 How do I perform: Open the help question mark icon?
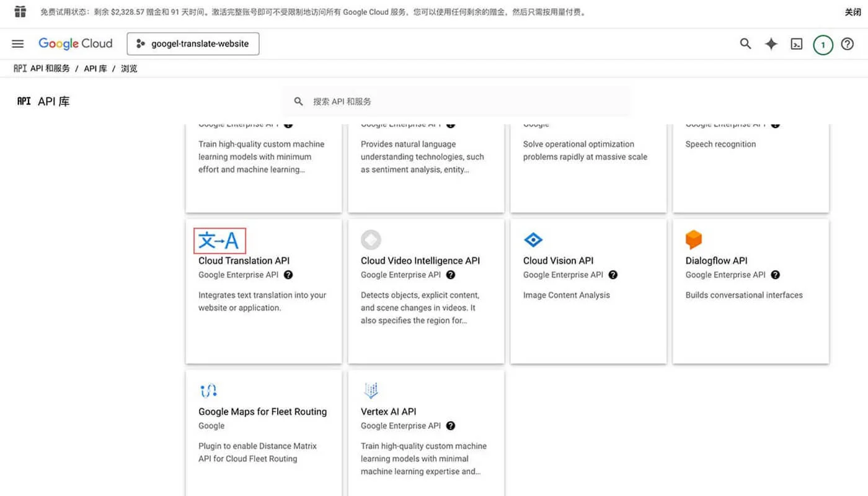point(848,43)
